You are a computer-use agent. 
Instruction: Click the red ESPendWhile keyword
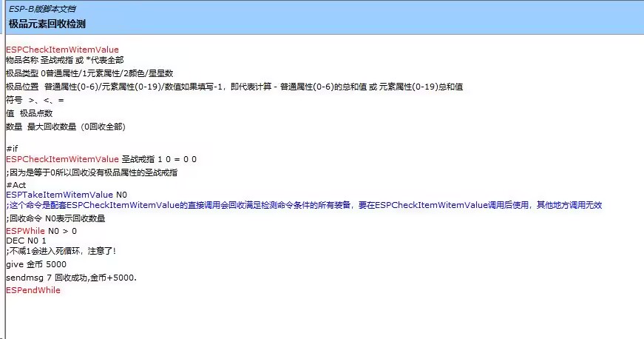(x=33, y=290)
